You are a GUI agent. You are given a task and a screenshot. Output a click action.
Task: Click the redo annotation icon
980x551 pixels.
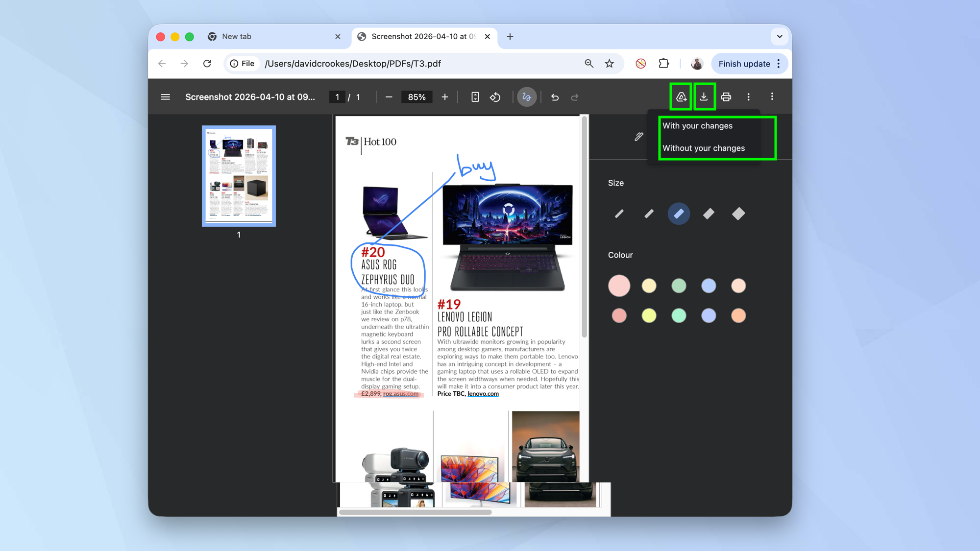click(574, 97)
